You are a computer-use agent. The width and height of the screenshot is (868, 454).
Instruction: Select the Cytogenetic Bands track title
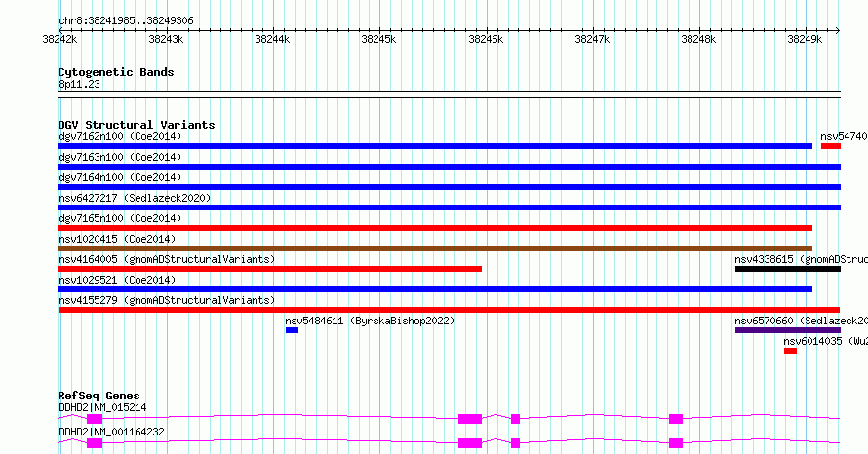116,72
